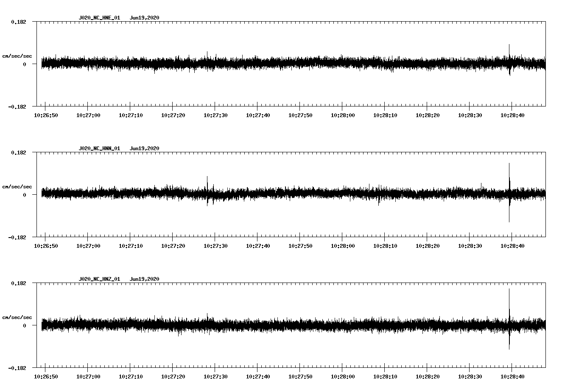Choose time 10:28:20 on the HNZ axis
The width and height of the screenshot is (576, 392).
tap(428, 377)
